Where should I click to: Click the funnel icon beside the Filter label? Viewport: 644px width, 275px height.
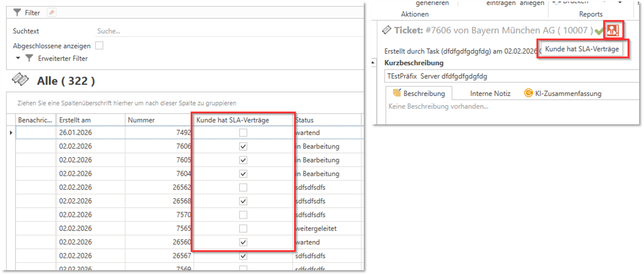pos(17,13)
